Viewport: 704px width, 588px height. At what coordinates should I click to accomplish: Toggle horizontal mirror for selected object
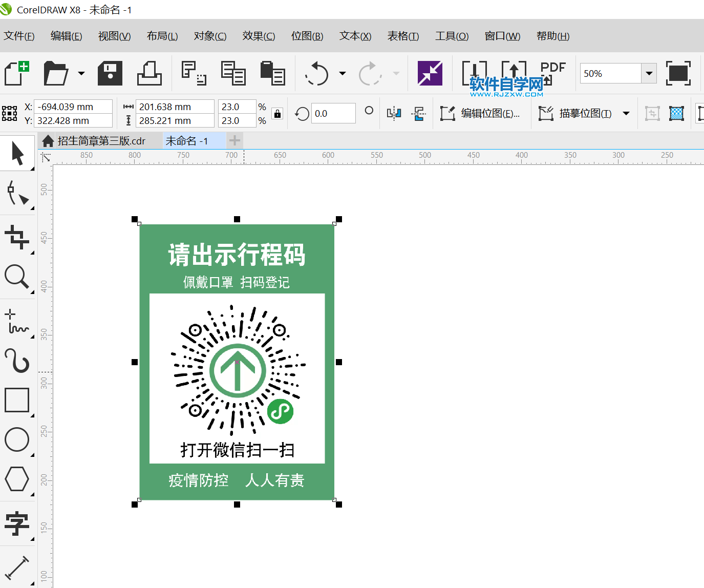pyautogui.click(x=394, y=113)
